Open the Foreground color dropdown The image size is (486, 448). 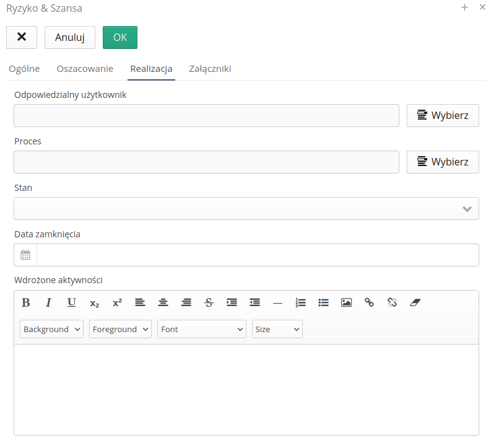click(x=120, y=329)
